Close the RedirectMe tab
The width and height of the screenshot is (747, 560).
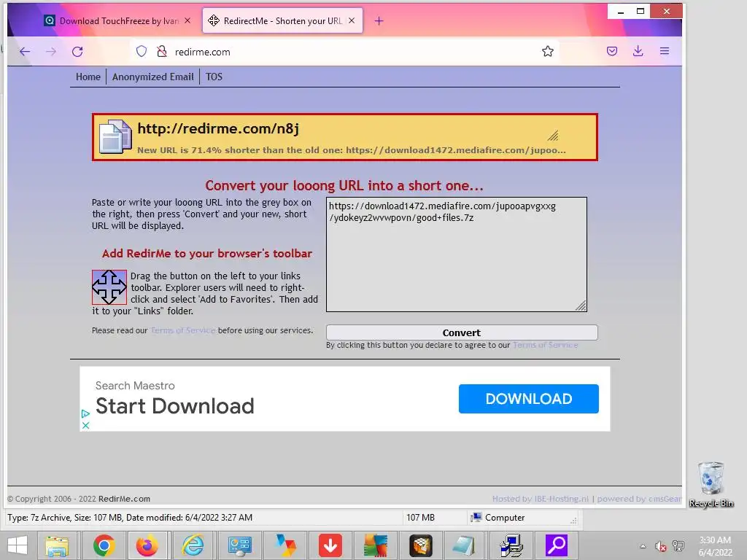(352, 20)
